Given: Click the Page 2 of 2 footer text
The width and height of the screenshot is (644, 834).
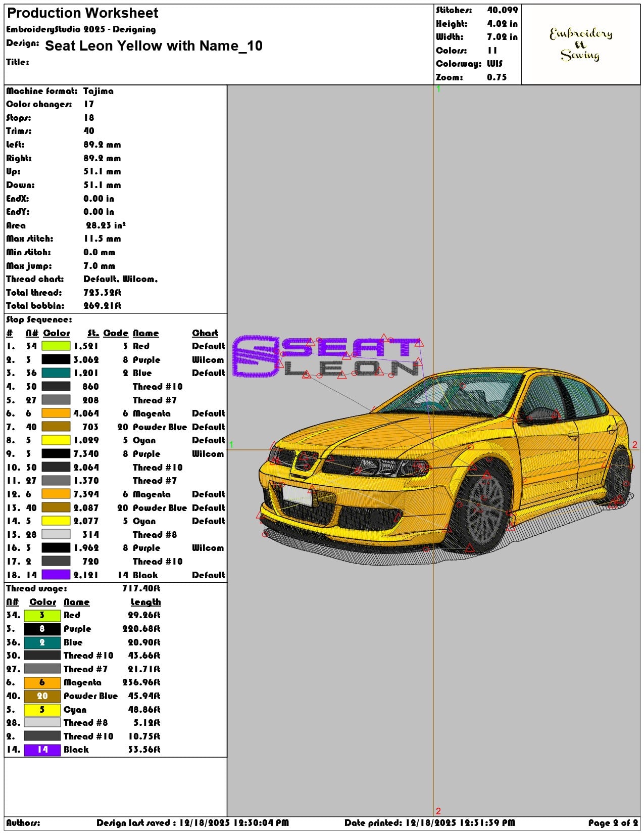Looking at the screenshot, I should click(613, 823).
